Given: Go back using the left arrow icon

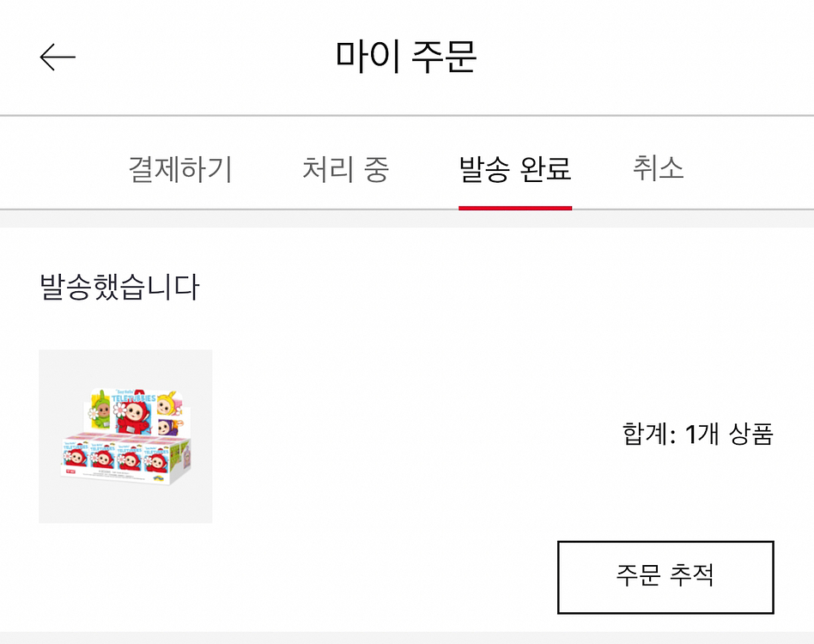Looking at the screenshot, I should pyautogui.click(x=58, y=57).
